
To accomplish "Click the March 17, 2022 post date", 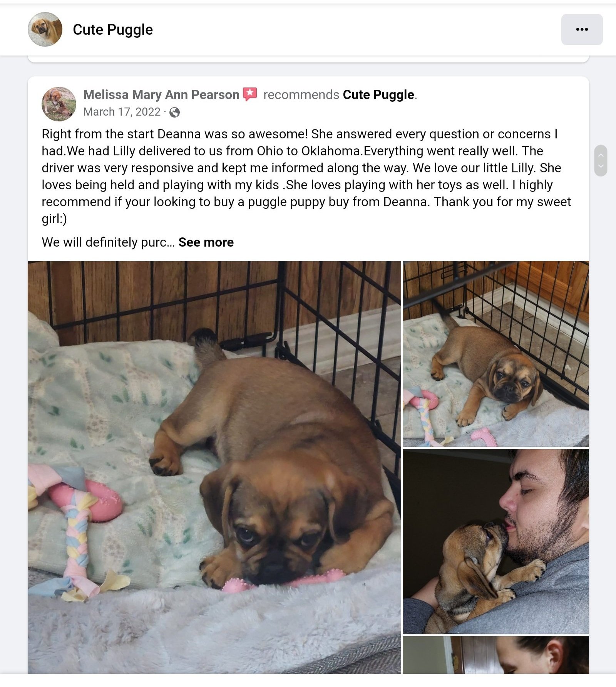I will tap(122, 112).
